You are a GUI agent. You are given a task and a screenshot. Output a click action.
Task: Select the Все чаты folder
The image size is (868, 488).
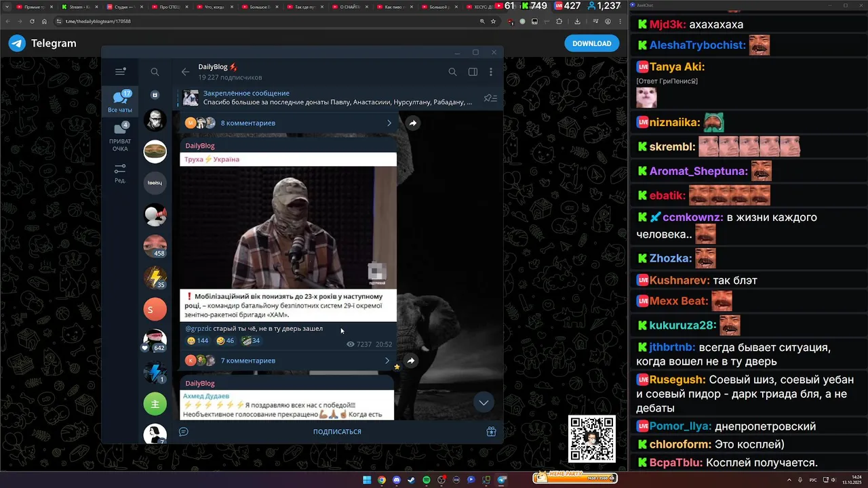(x=120, y=102)
